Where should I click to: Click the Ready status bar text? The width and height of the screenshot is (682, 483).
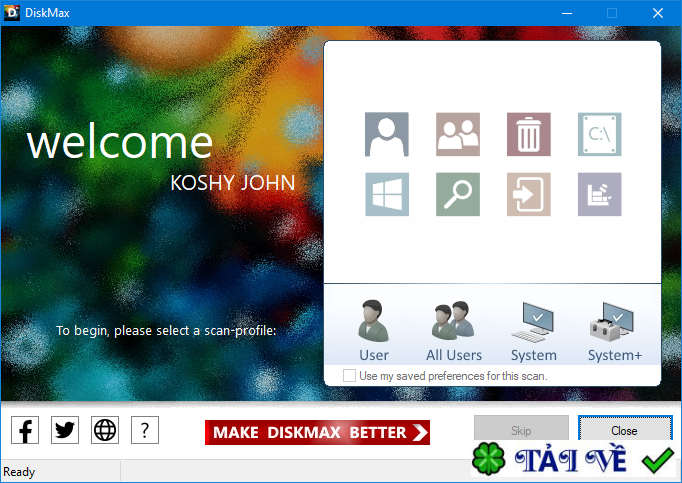19,472
